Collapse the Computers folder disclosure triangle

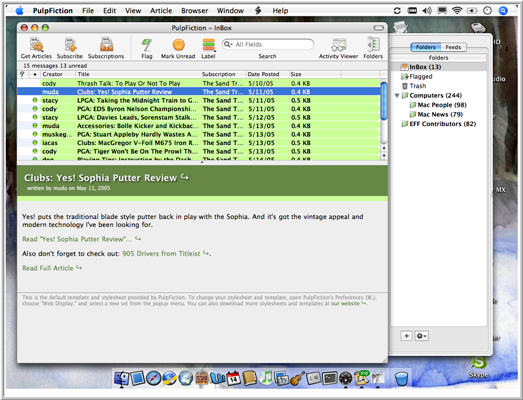coord(397,96)
